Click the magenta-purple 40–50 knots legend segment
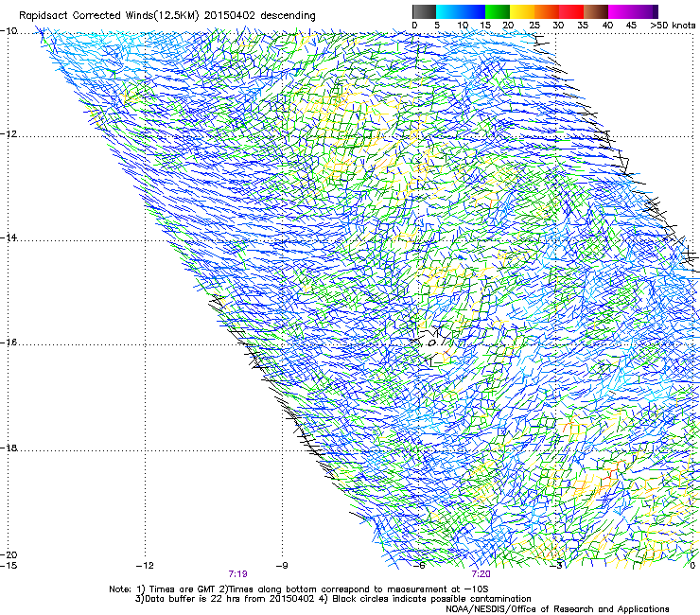 tap(633, 11)
